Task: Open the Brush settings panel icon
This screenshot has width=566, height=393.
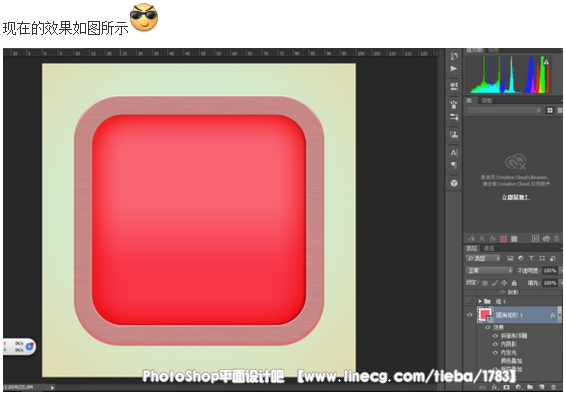Action: (454, 105)
